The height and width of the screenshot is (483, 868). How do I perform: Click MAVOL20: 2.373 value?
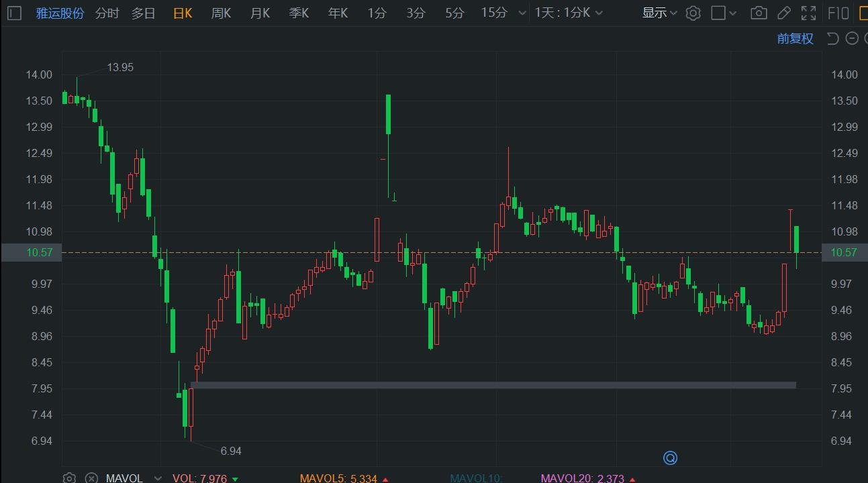(x=582, y=478)
